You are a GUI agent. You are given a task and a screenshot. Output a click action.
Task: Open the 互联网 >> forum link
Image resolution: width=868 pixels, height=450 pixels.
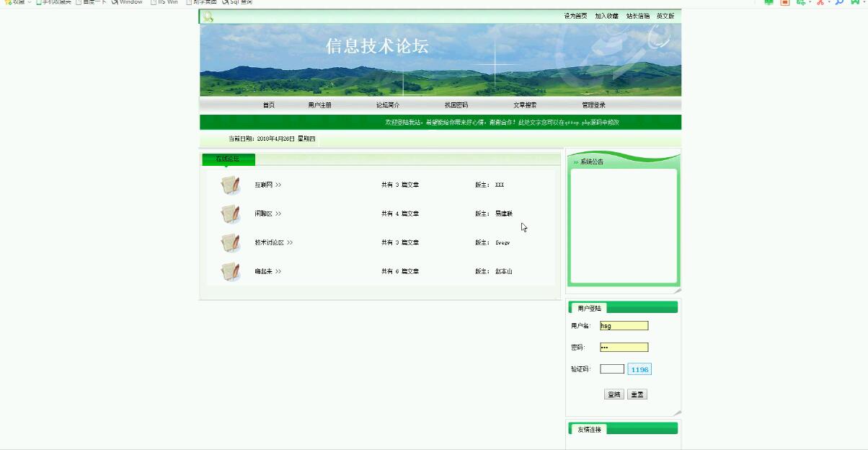(x=267, y=185)
